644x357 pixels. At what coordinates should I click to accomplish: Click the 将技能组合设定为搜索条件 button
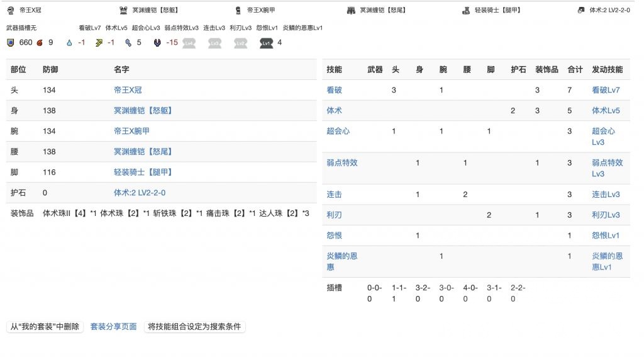(x=194, y=327)
